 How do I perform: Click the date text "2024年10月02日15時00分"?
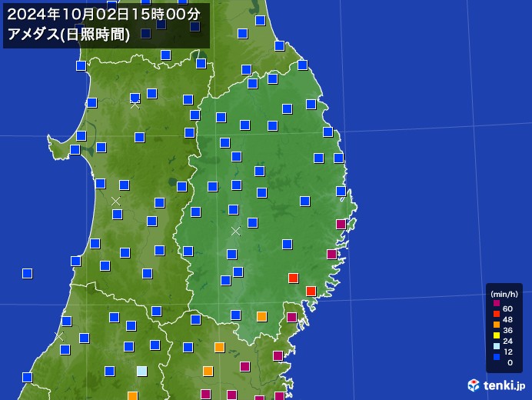point(104,15)
